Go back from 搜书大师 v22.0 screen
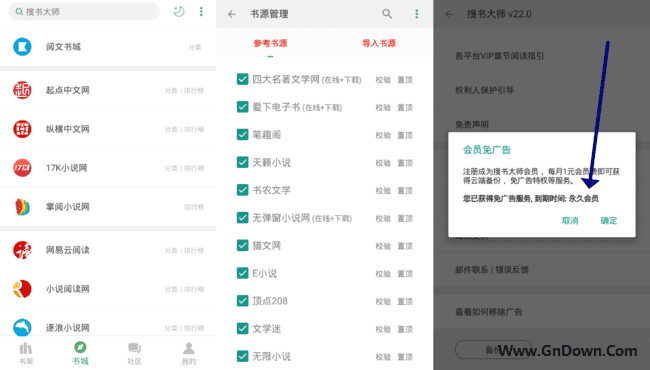This screenshot has height=370, width=650. tap(449, 14)
